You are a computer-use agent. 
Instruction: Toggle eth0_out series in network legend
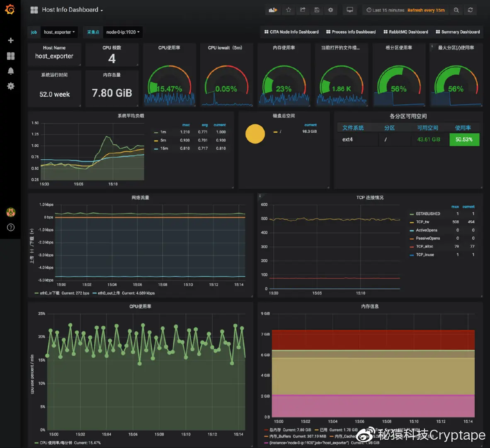(x=106, y=293)
